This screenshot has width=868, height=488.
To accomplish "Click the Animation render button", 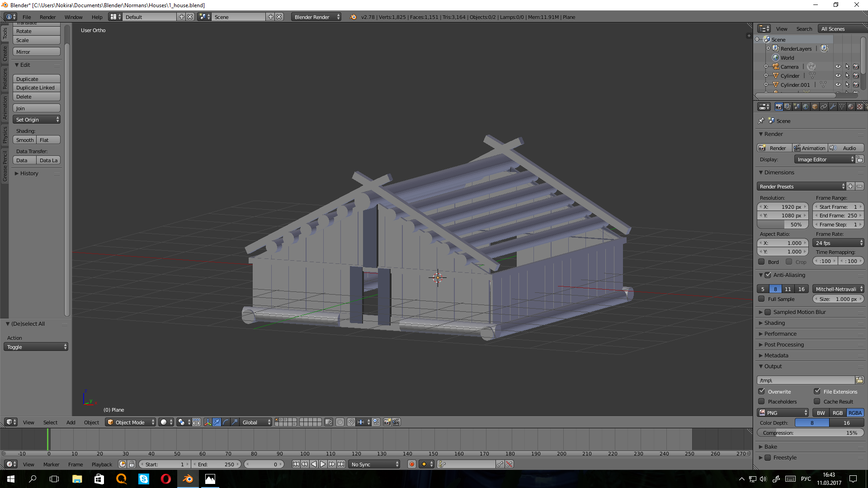I will (x=810, y=148).
